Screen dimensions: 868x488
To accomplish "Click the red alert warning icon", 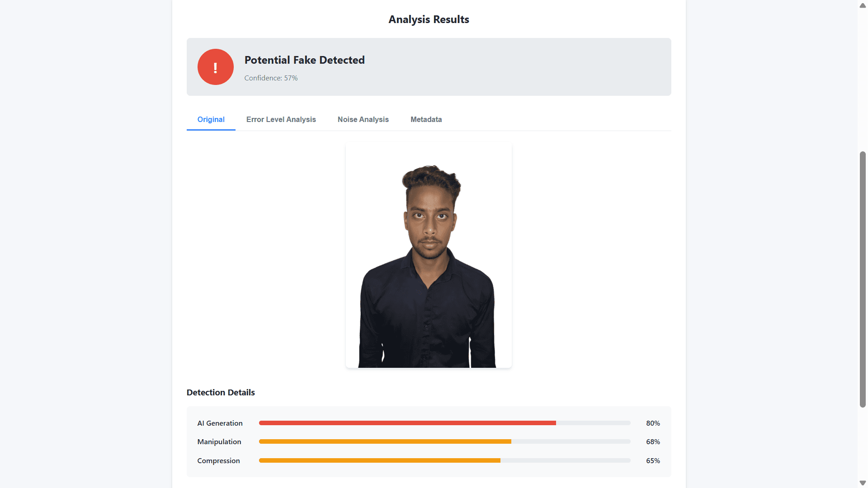I will [x=215, y=67].
